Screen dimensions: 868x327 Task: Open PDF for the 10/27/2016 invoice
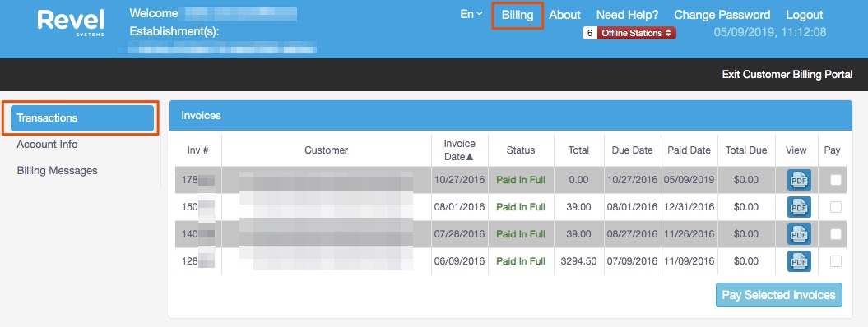coord(799,180)
